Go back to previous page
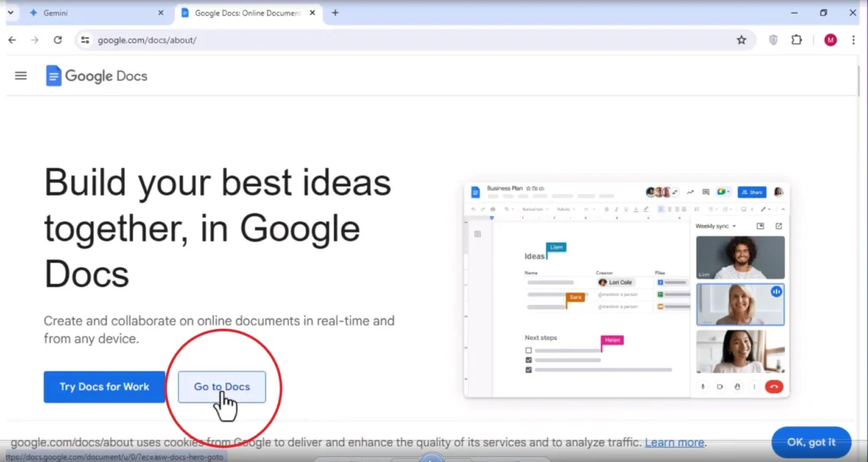 (x=12, y=40)
